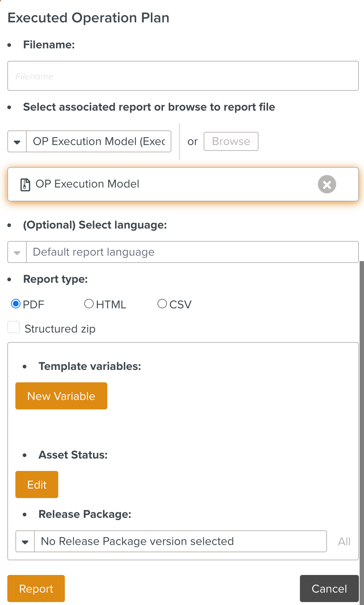Add a template variable with New Variable

tap(61, 396)
